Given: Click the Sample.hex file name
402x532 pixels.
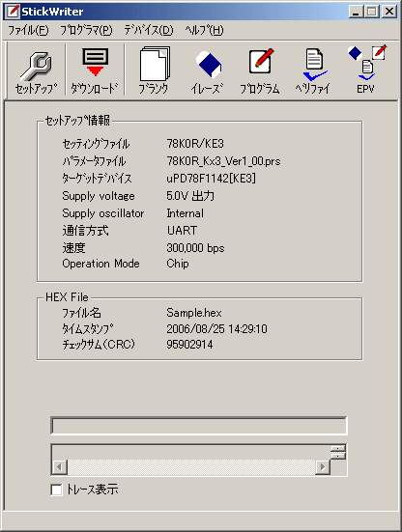Looking at the screenshot, I should coord(194,313).
